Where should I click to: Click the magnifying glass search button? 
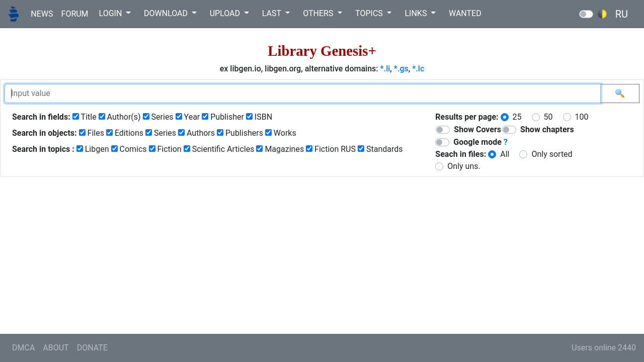(620, 94)
